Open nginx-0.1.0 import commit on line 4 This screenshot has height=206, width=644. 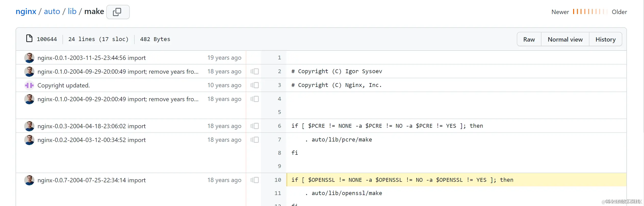coord(118,99)
